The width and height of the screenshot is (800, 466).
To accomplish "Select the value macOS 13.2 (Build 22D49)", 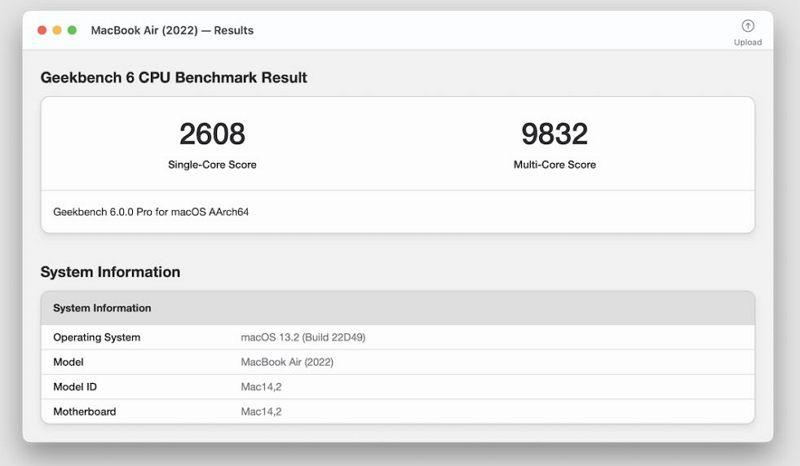I will (x=303, y=337).
